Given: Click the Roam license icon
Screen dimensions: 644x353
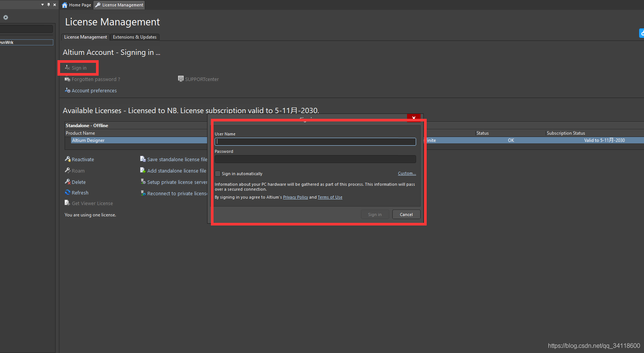Looking at the screenshot, I should point(68,170).
